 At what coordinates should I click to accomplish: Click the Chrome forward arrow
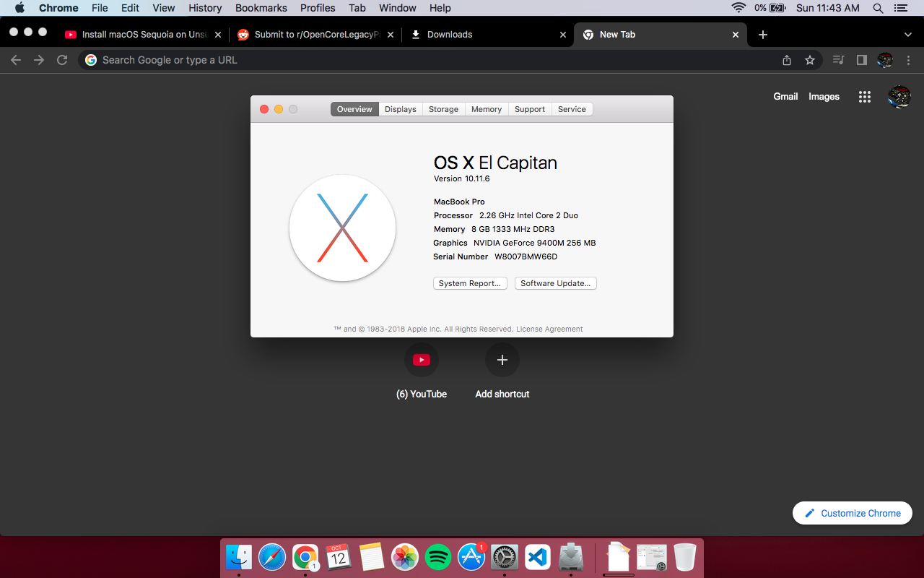39,60
